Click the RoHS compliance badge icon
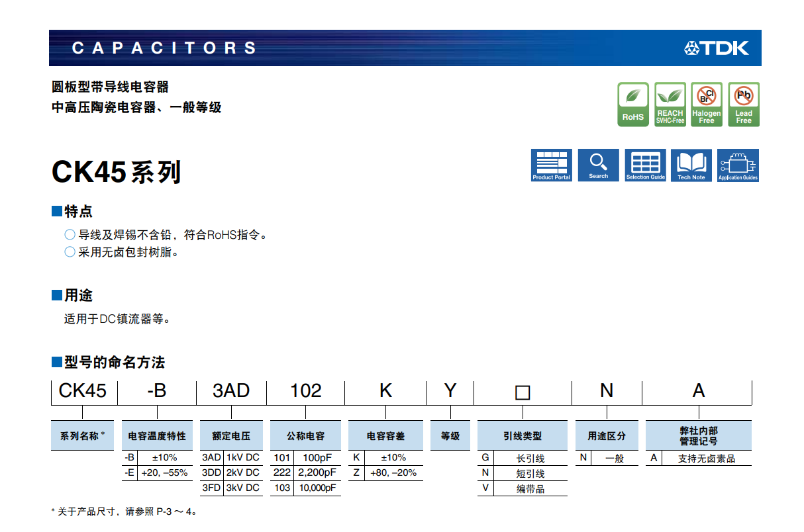This screenshot has width=804, height=532. tap(632, 104)
